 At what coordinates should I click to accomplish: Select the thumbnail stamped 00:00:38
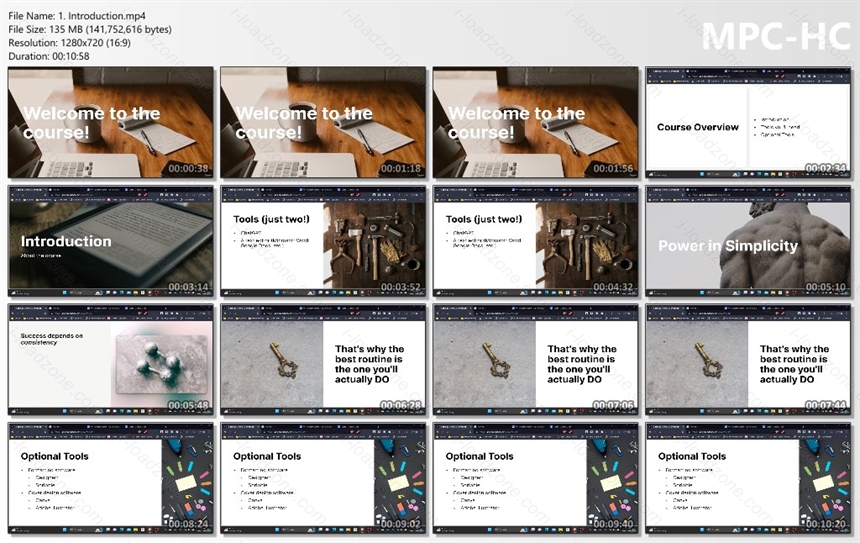pos(111,122)
